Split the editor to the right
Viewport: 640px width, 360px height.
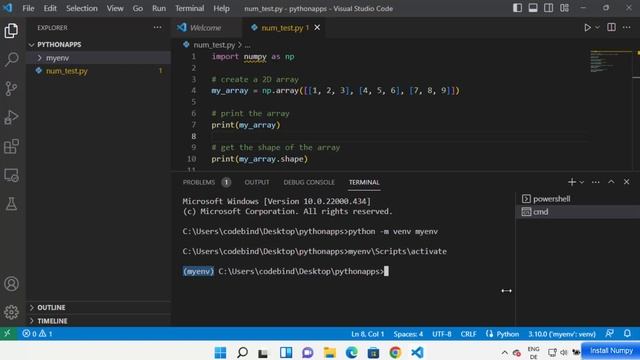(611, 27)
